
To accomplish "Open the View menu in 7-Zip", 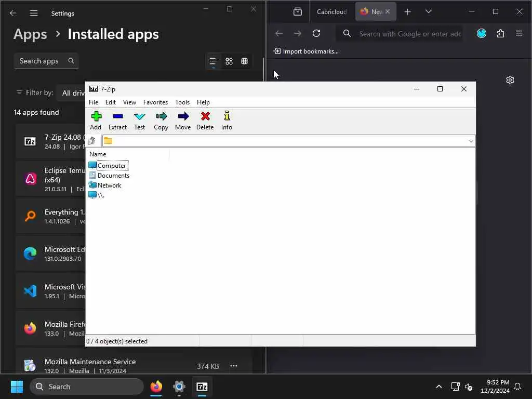I will point(129,102).
